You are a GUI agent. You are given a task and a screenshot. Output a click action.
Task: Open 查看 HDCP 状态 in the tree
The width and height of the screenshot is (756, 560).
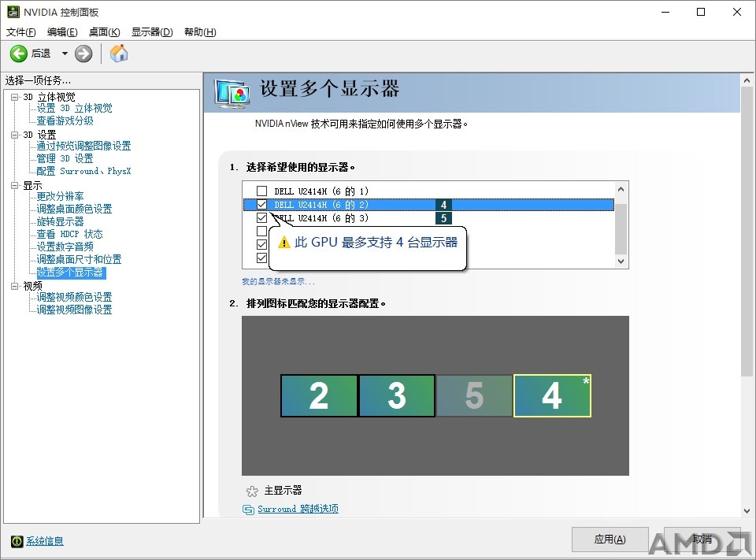70,234
